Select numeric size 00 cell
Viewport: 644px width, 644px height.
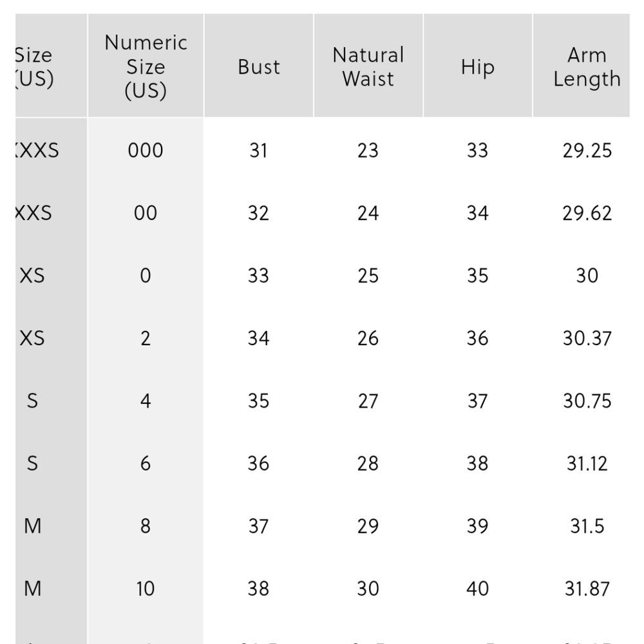click(146, 213)
